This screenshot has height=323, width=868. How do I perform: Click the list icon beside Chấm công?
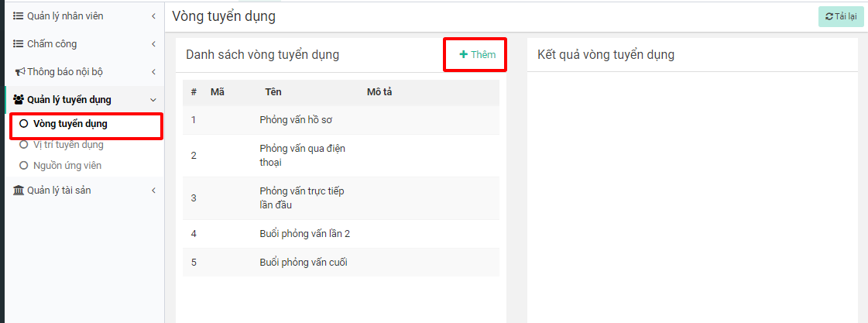[19, 44]
